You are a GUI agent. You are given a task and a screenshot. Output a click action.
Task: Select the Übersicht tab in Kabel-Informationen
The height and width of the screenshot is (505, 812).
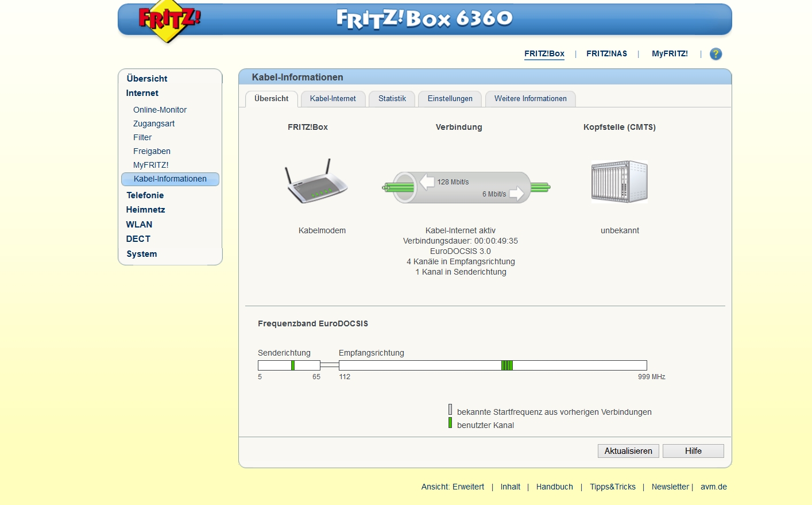pos(272,99)
